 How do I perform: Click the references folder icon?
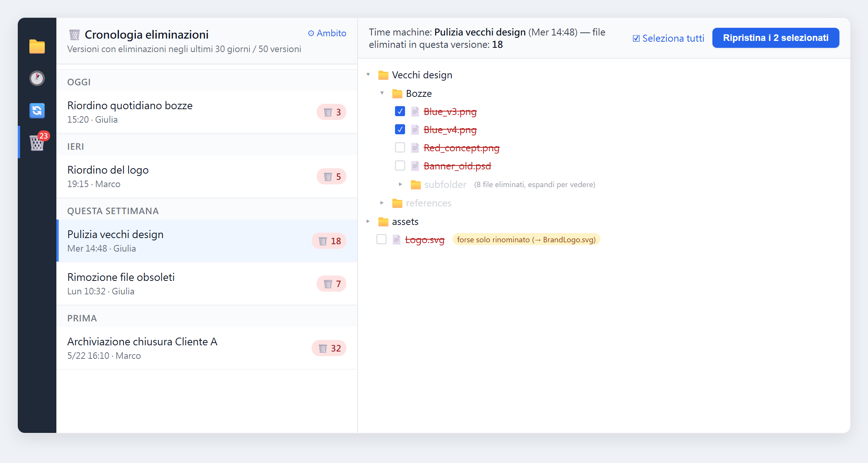coord(397,203)
